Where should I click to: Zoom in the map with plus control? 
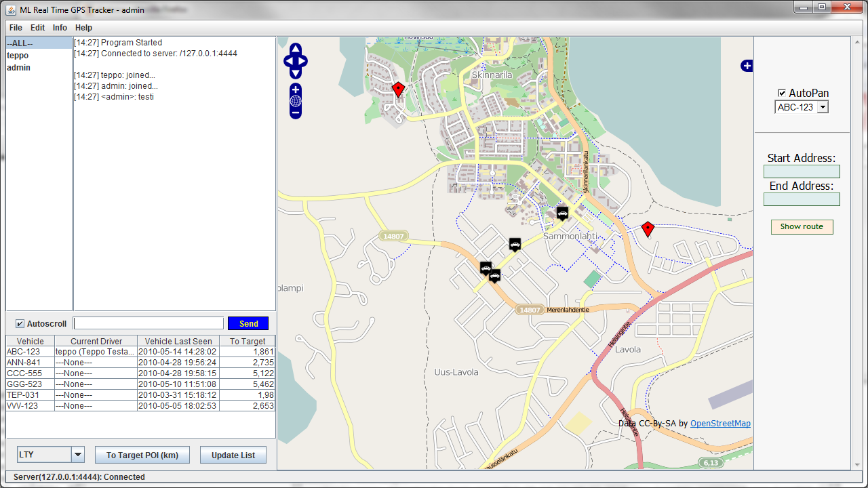coord(296,89)
